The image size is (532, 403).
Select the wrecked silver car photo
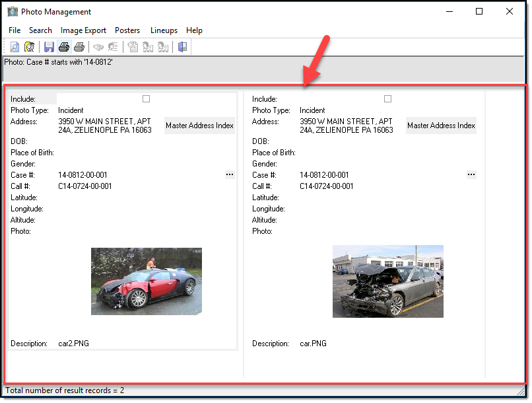387,281
